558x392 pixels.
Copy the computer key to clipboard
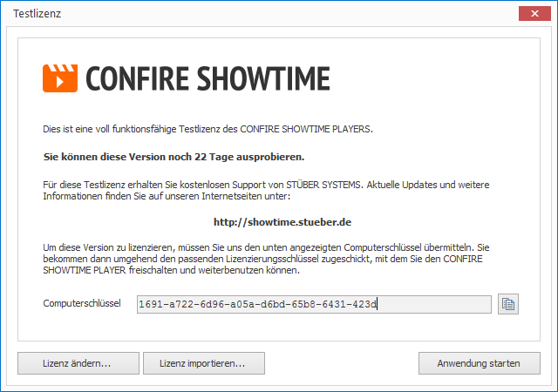507,304
